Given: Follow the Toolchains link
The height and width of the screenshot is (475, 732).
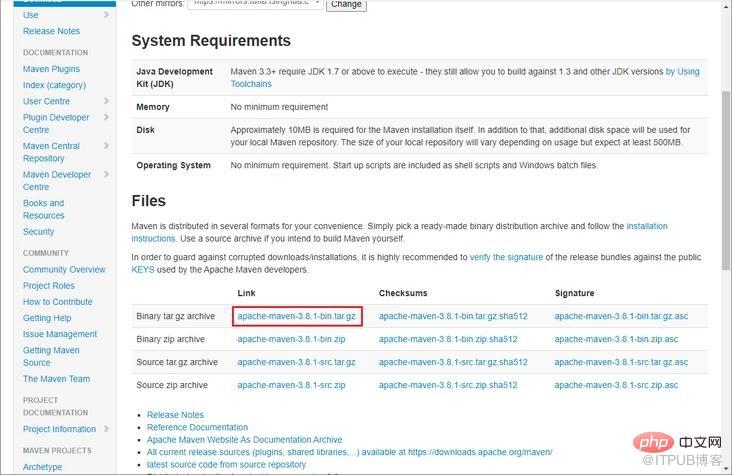Looking at the screenshot, I should click(x=251, y=84).
